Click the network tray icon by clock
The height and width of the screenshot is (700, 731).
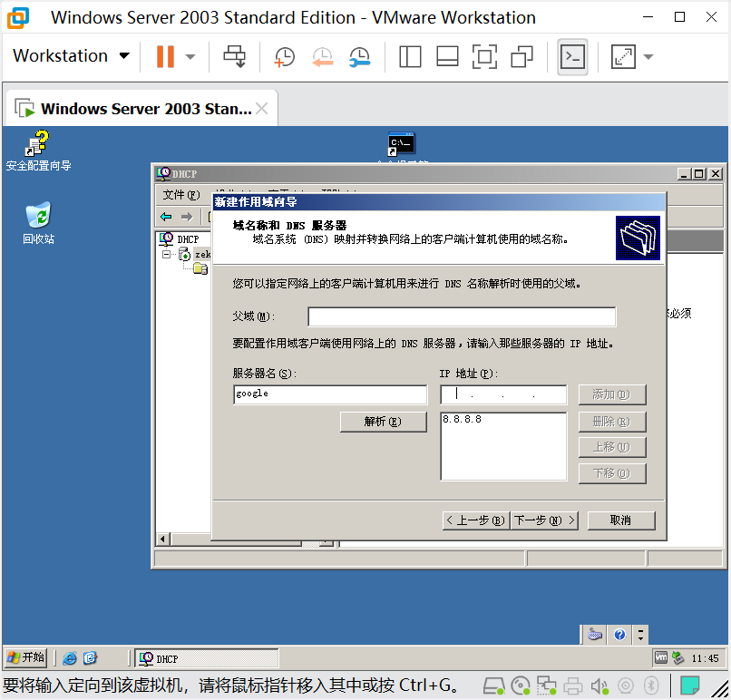coord(677,657)
